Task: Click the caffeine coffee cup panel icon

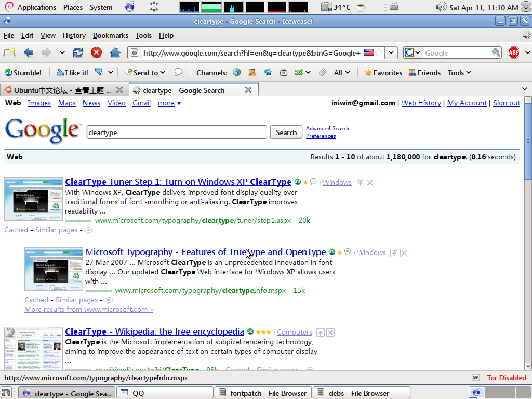Action: click(361, 7)
